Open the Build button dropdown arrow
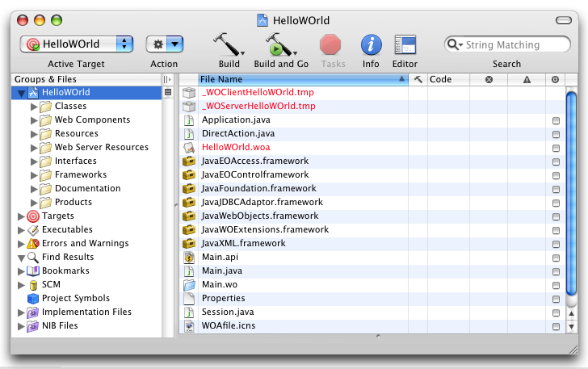This screenshot has height=369, width=588. (x=242, y=53)
